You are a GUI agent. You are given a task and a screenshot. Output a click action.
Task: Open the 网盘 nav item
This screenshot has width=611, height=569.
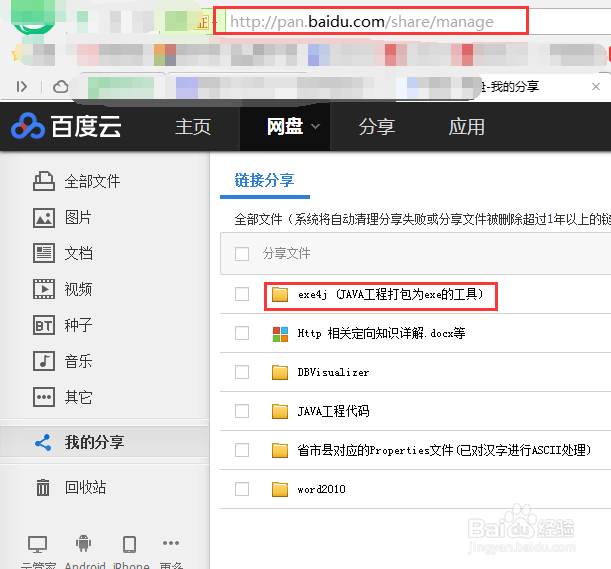[x=285, y=126]
